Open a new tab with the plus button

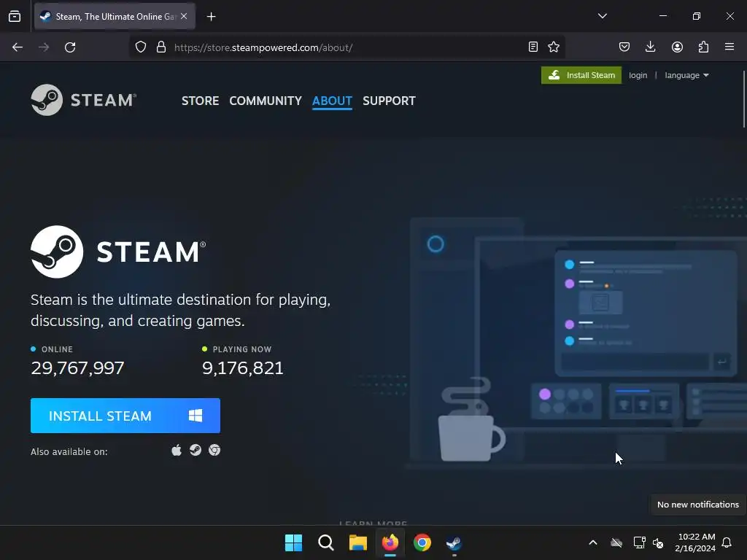(211, 17)
